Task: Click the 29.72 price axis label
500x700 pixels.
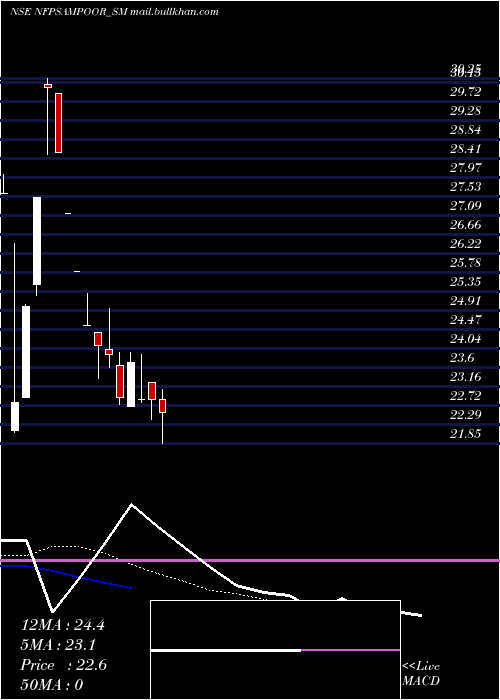Action: click(466, 92)
